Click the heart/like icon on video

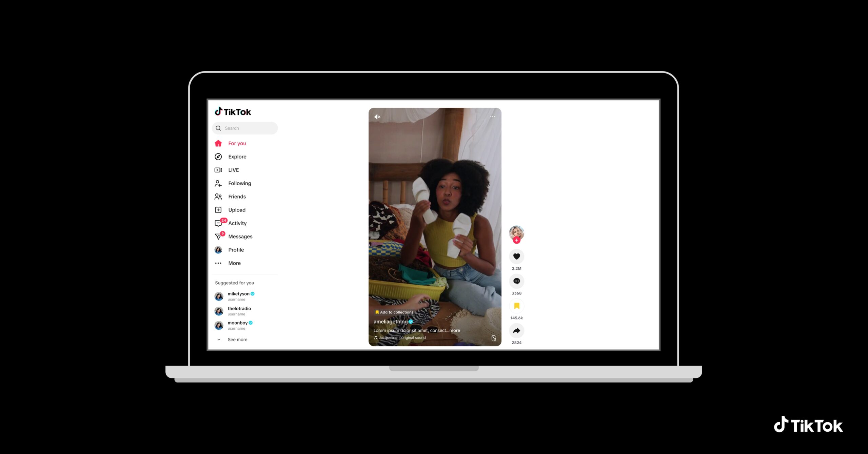[516, 256]
